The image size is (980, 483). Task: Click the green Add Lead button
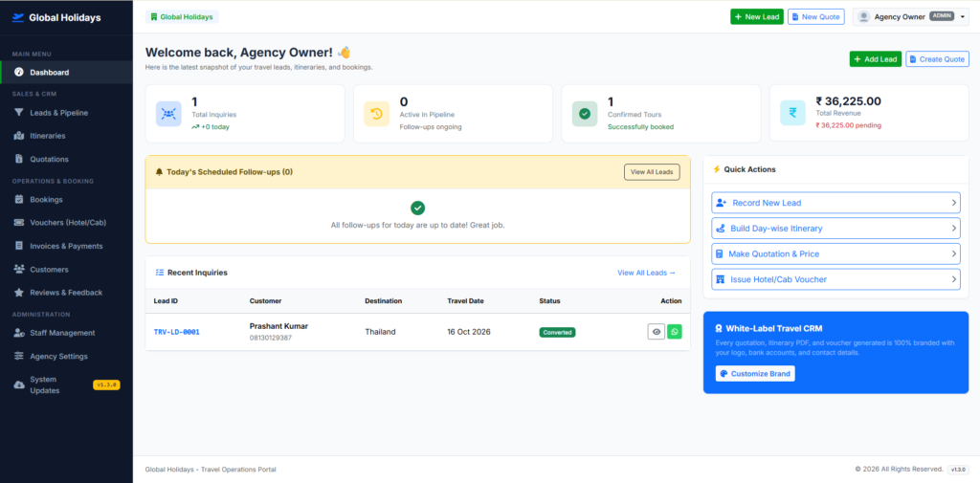pyautogui.click(x=875, y=58)
